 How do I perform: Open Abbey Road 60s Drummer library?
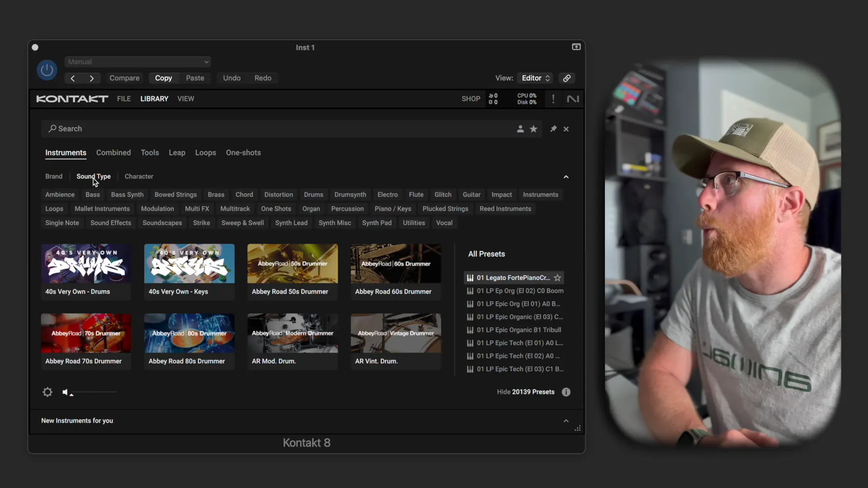point(396,272)
